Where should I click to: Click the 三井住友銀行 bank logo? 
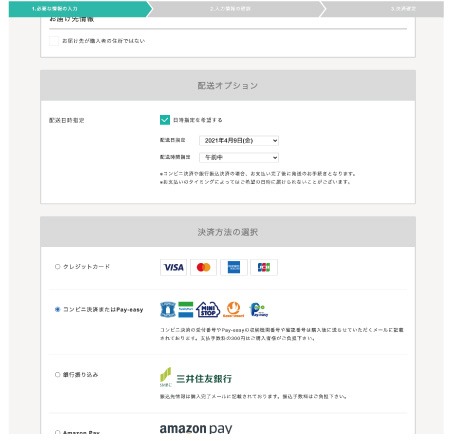click(196, 377)
